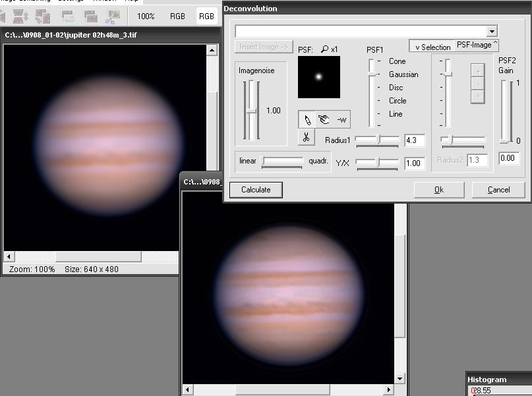Click the Gaussian PSF1 label
The height and width of the screenshot is (396, 532).
pos(403,74)
